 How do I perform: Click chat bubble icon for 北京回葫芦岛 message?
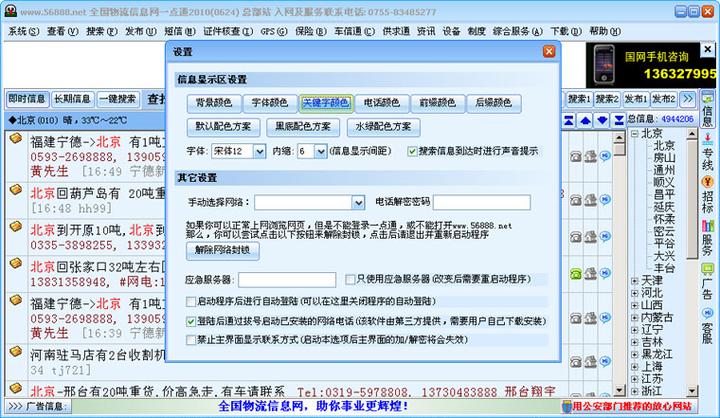605,199
